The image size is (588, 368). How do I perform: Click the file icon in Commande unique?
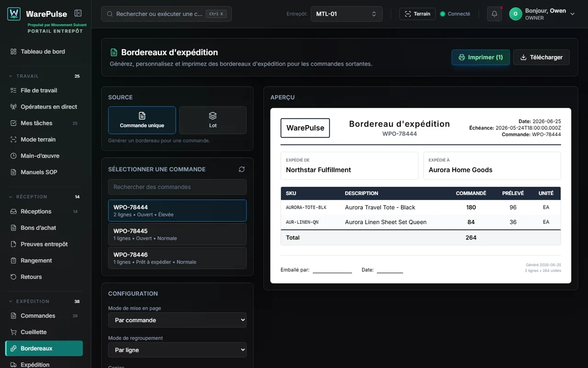coord(142,115)
